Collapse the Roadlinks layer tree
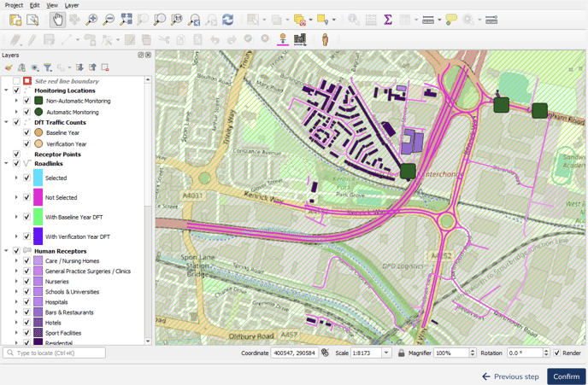Image resolution: width=588 pixels, height=385 pixels. click(7, 164)
